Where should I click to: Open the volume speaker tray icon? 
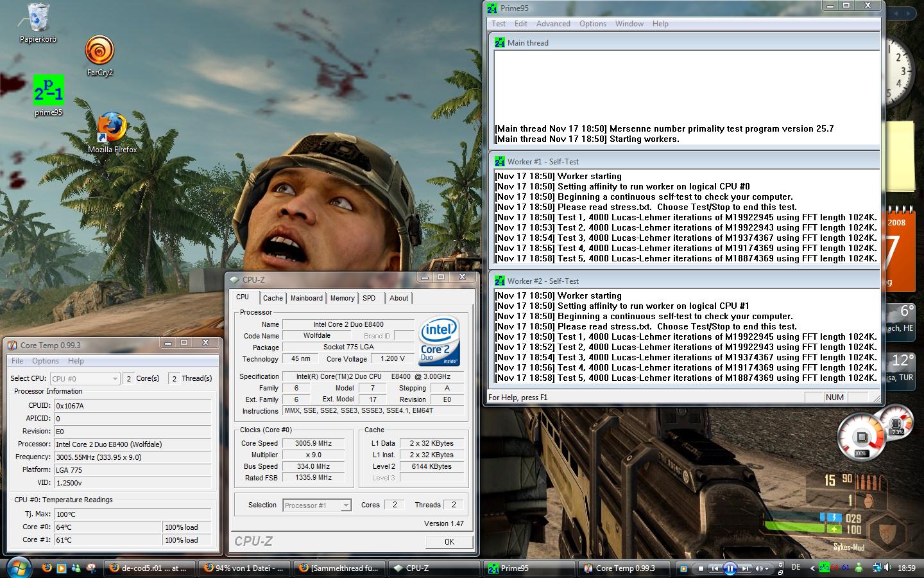pos(888,568)
